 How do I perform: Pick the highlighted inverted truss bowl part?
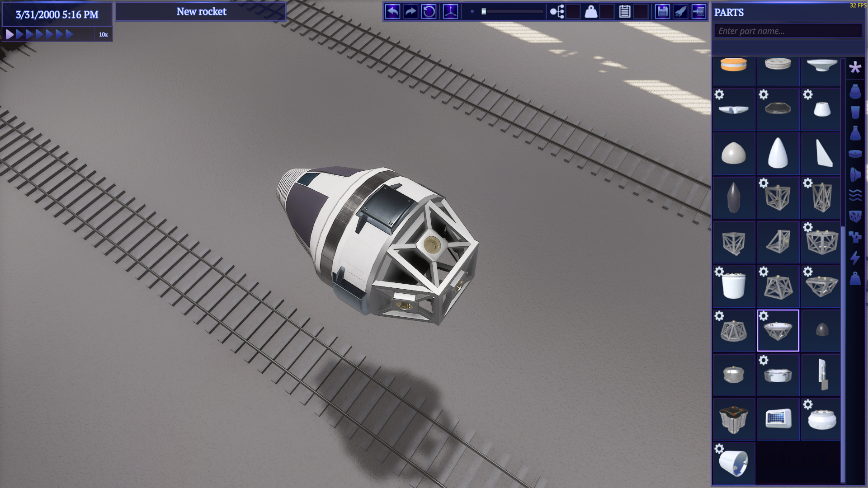(778, 331)
